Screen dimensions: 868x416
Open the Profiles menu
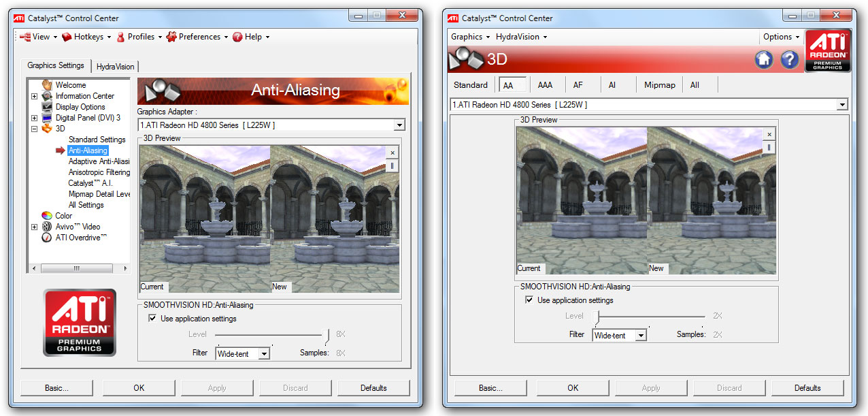point(139,37)
